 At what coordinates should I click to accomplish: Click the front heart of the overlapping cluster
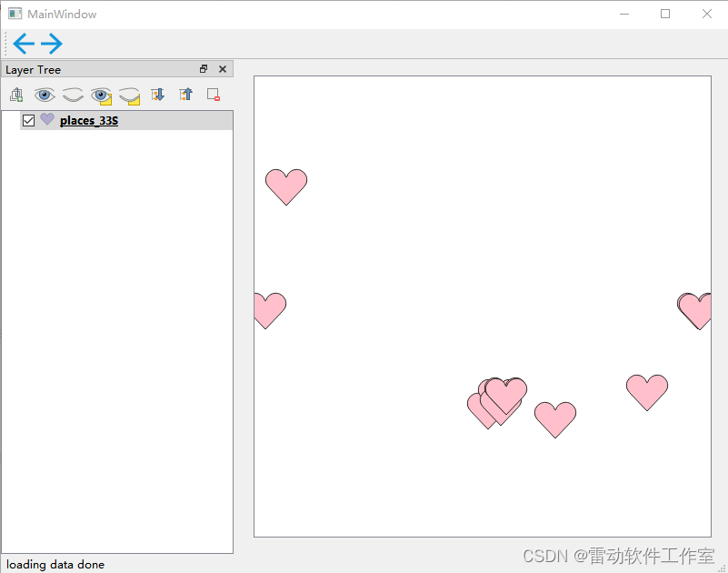pyautogui.click(x=505, y=395)
